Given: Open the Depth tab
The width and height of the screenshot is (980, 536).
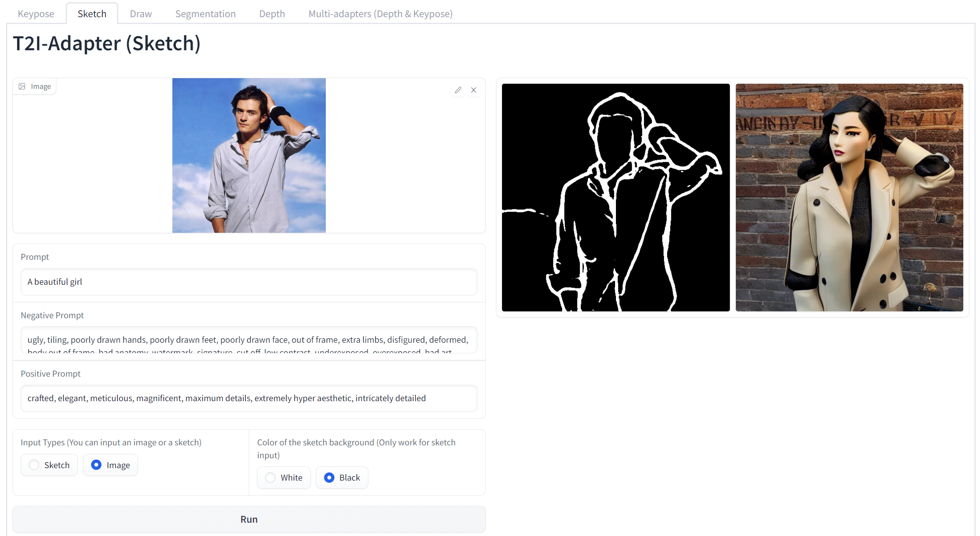Looking at the screenshot, I should (x=272, y=14).
